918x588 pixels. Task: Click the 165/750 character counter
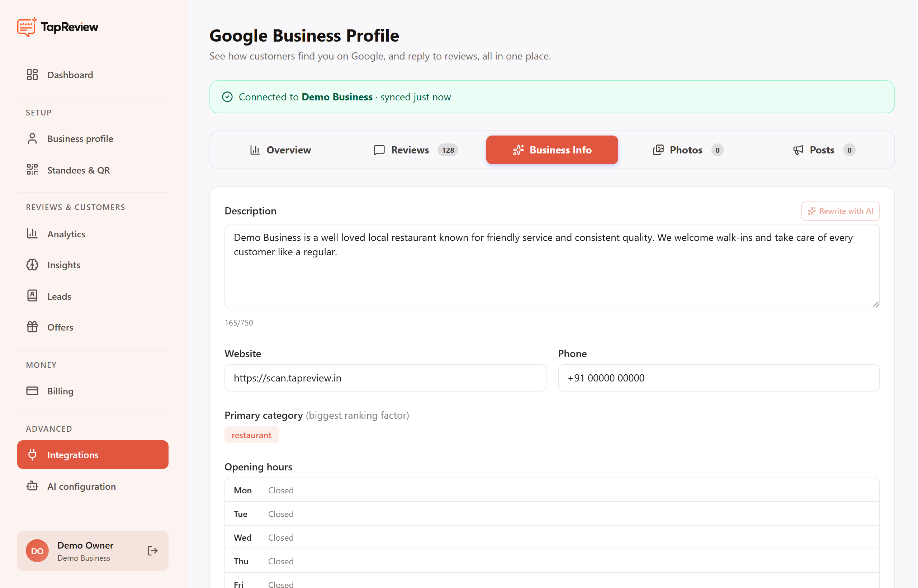point(239,323)
